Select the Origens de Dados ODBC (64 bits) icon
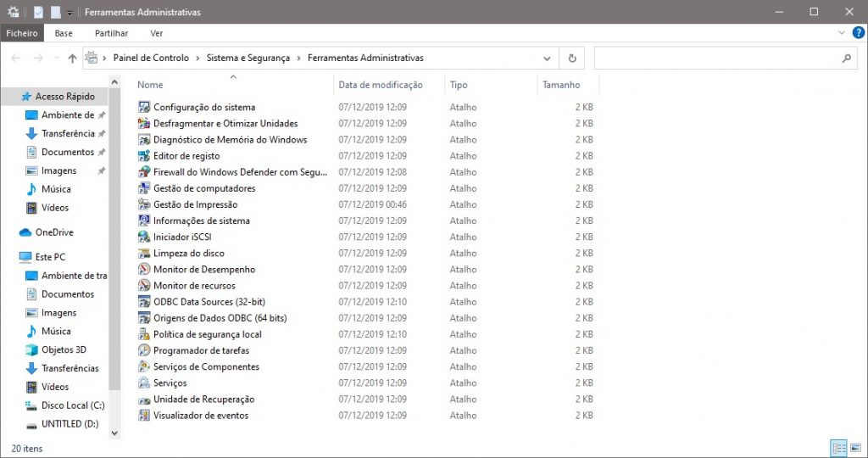 pyautogui.click(x=144, y=318)
